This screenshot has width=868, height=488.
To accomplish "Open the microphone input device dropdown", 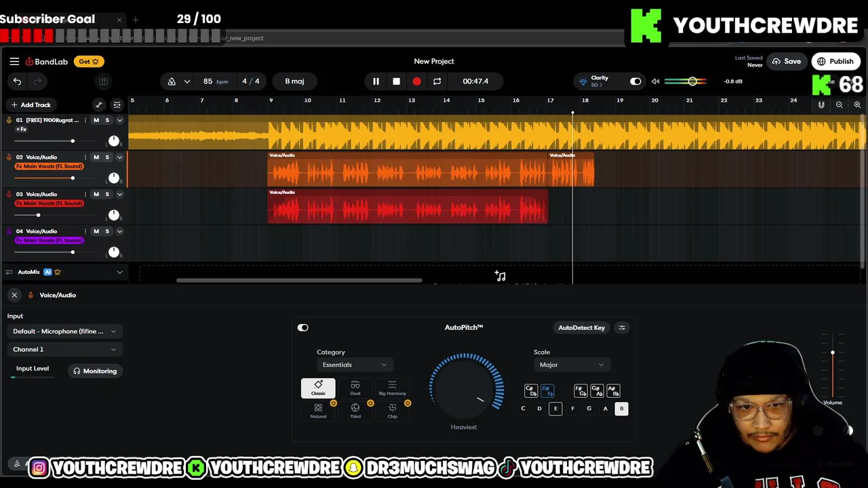I will (64, 331).
